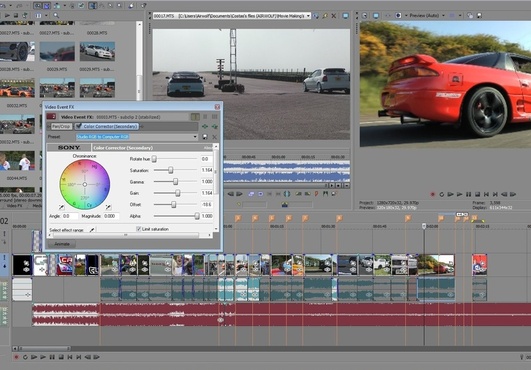Open the Project Video Properties icon in preview
The width and height of the screenshot is (531, 370).
[x=365, y=16]
